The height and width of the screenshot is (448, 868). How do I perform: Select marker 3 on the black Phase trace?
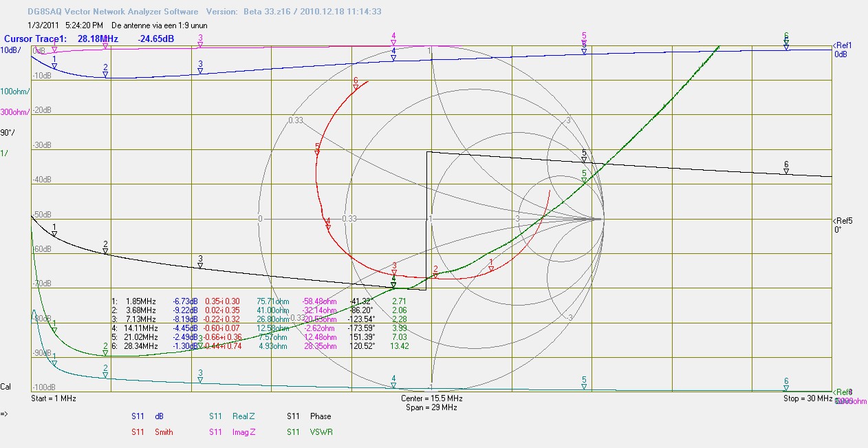coord(200,262)
